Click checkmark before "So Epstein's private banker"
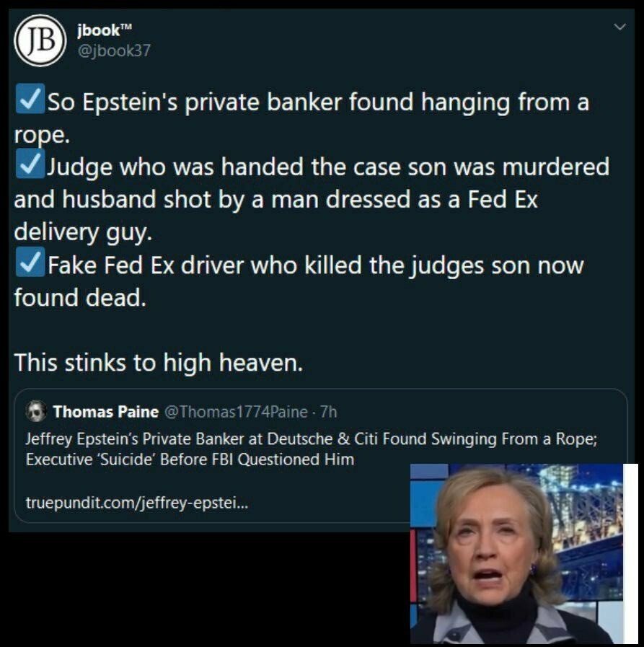The width and height of the screenshot is (644, 647). point(29,101)
